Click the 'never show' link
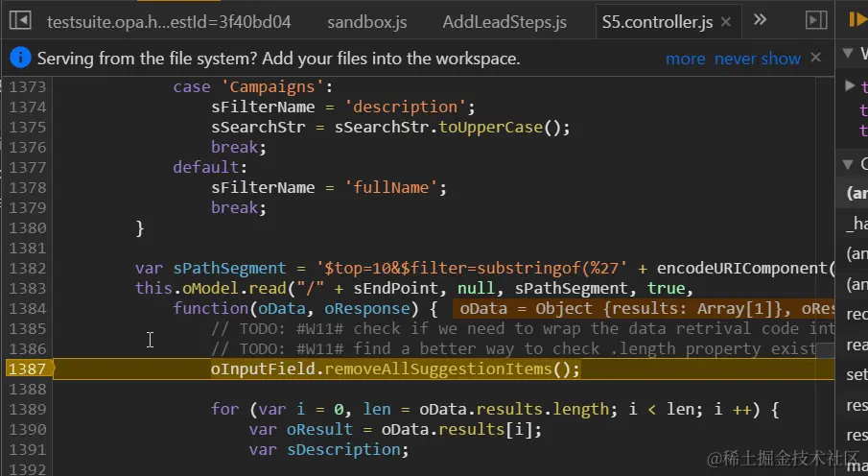The height and width of the screenshot is (476, 868). pyautogui.click(x=758, y=59)
